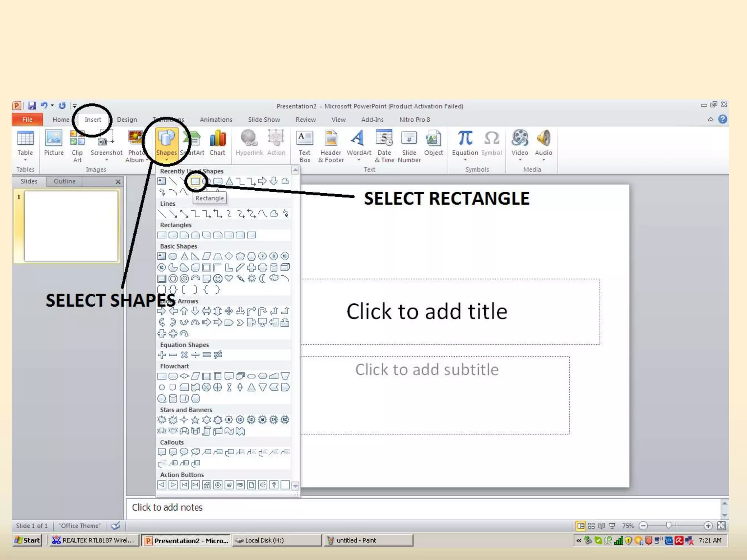
Task: Switch to Slide Sorter view in status bar
Action: (x=591, y=526)
